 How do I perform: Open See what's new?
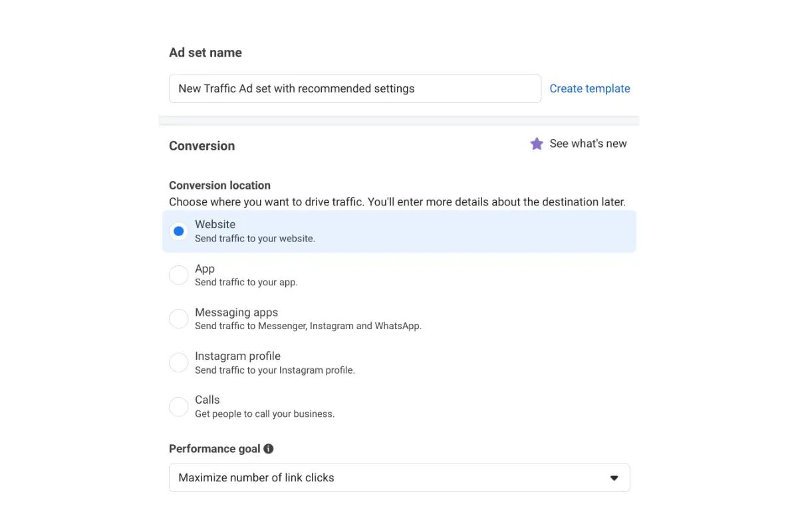(588, 144)
